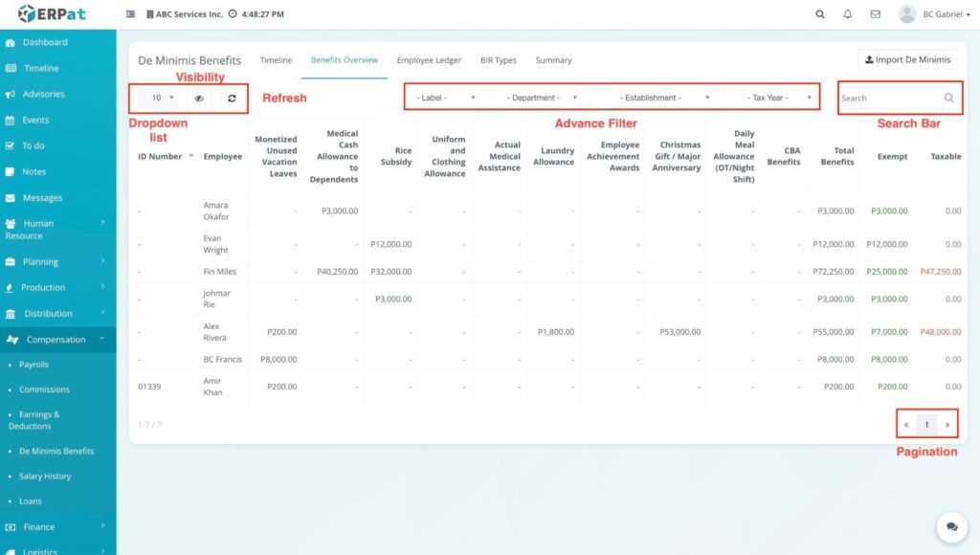The height and width of the screenshot is (555, 980).
Task: Switch to the Employee Ledger tab
Action: pos(429,60)
